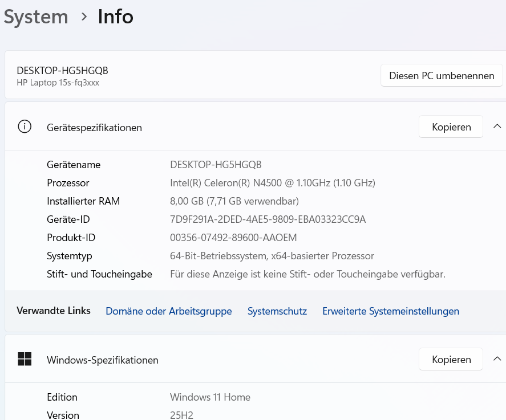Open the Systemschutz link
The height and width of the screenshot is (420, 506).
pyautogui.click(x=277, y=311)
